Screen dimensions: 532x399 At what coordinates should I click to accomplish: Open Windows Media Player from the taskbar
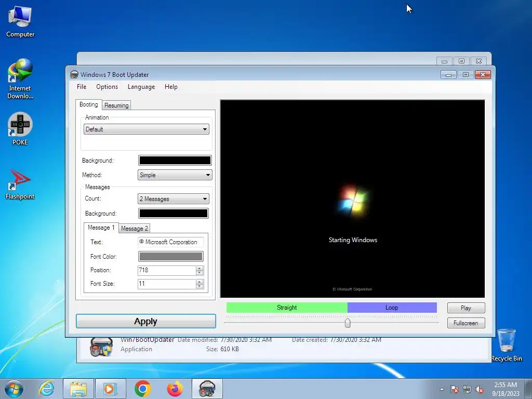[110, 389]
